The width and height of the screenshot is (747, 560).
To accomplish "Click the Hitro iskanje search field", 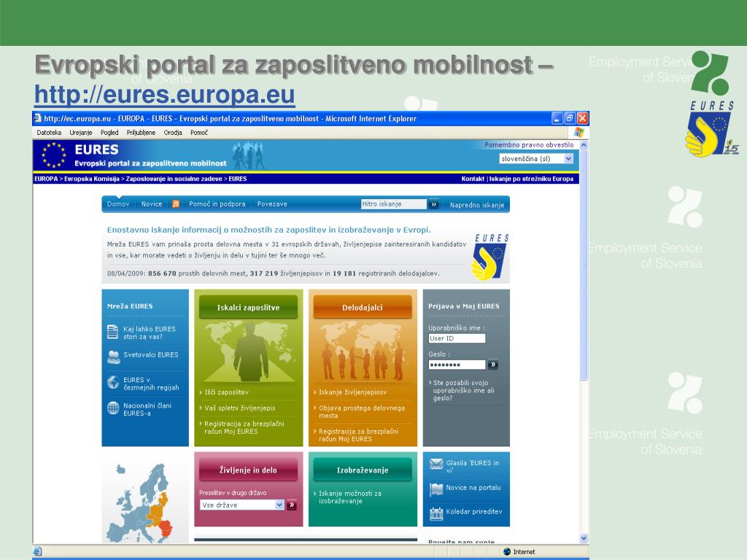I will tap(393, 204).
